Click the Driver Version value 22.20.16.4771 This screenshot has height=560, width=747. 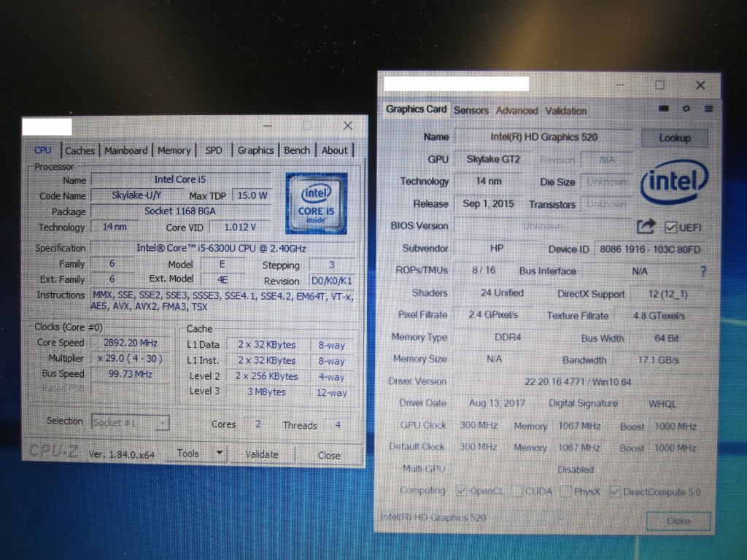point(578,382)
